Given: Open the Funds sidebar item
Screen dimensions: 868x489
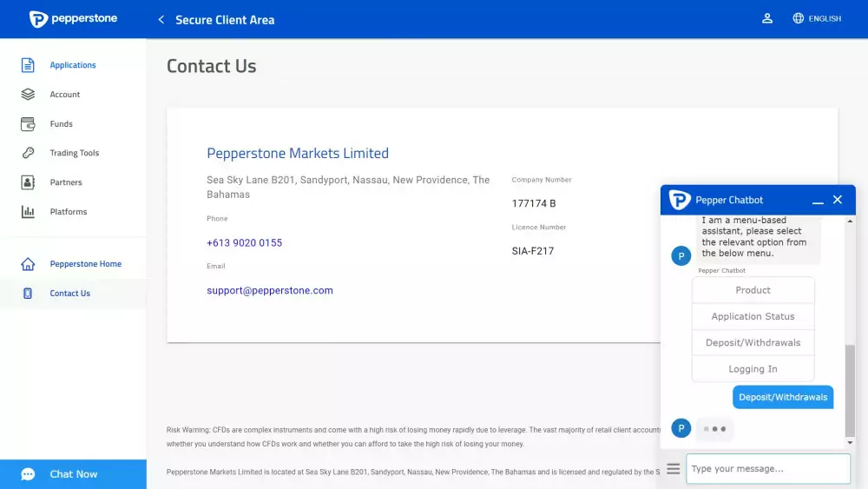Looking at the screenshot, I should (61, 123).
